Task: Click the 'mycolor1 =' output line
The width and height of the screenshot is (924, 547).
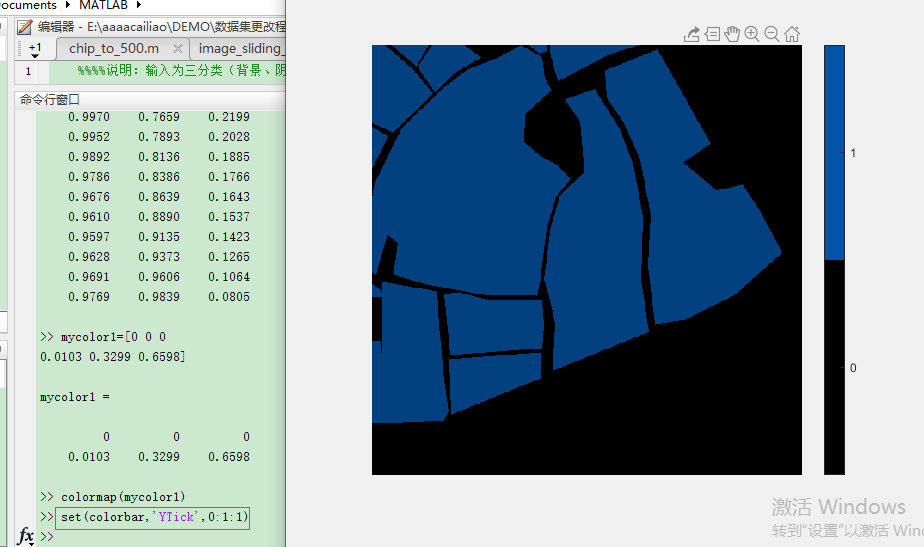Action: pos(75,397)
